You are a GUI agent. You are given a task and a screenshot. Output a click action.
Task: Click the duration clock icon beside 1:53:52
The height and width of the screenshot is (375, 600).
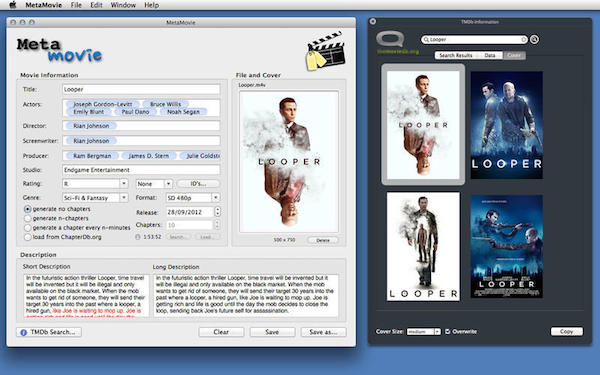pos(138,237)
